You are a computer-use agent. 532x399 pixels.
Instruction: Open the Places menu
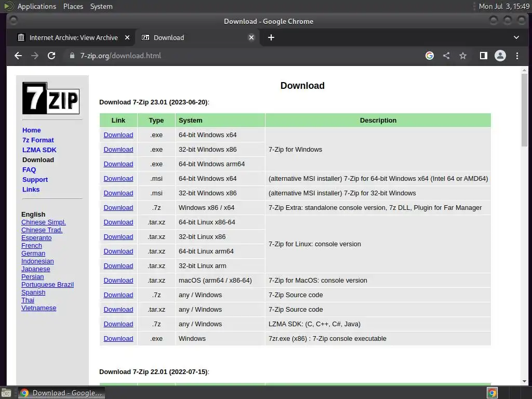tap(73, 6)
